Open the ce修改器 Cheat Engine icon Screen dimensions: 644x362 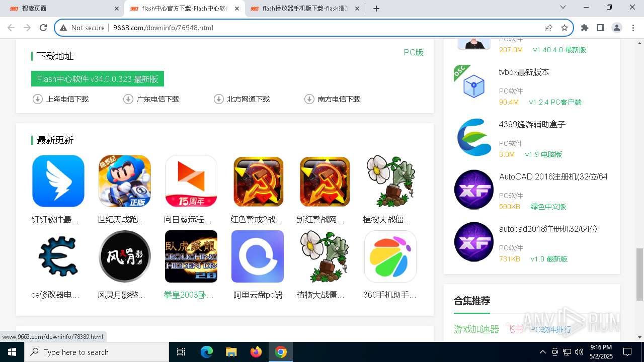coord(58,256)
